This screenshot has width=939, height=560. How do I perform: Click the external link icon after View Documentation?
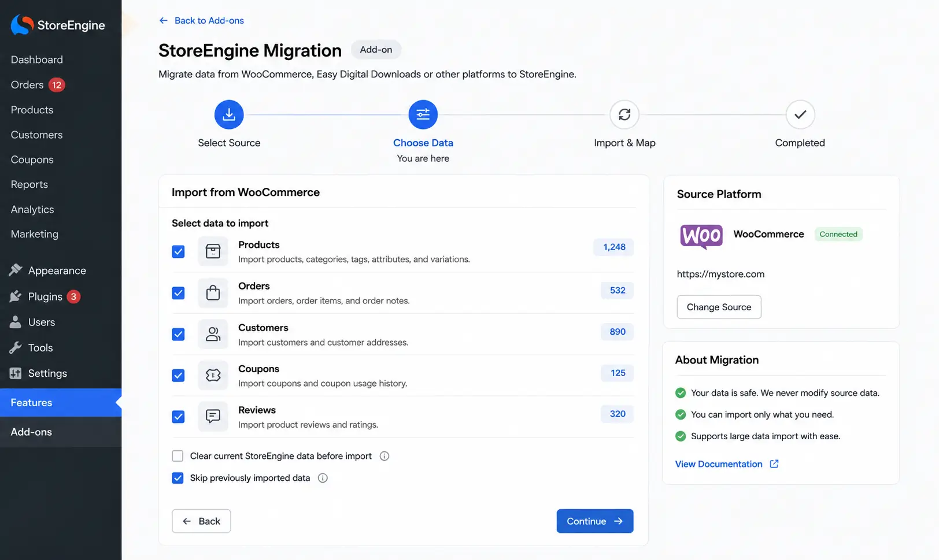coord(774,463)
